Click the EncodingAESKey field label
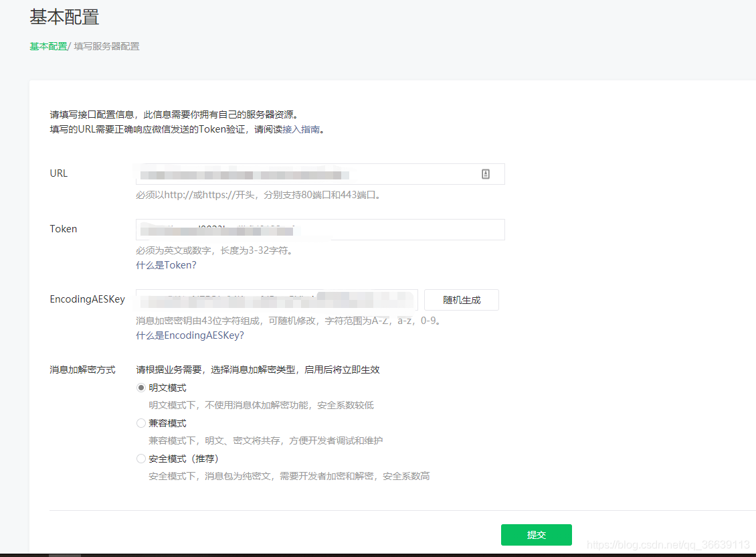 (x=87, y=299)
